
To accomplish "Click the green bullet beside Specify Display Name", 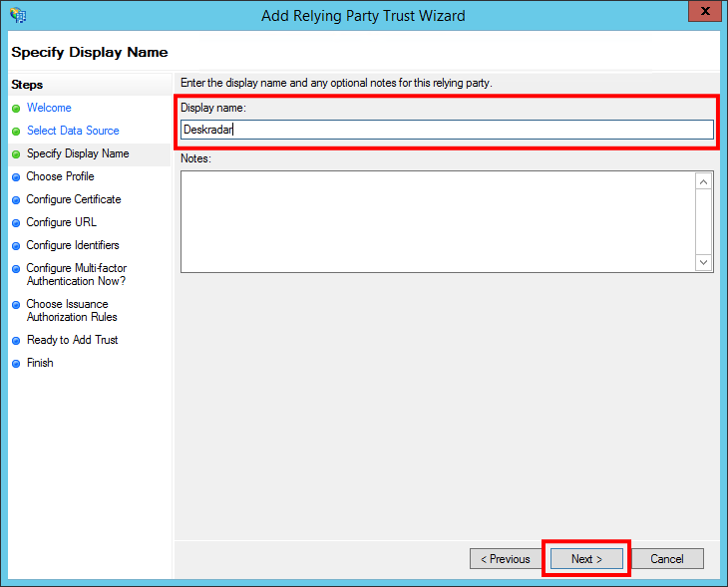I will tap(16, 154).
